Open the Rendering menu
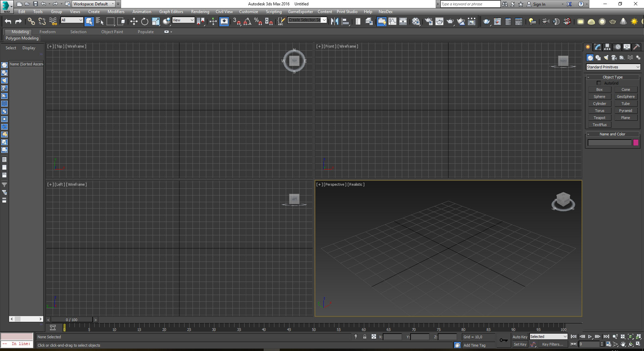 click(x=200, y=12)
